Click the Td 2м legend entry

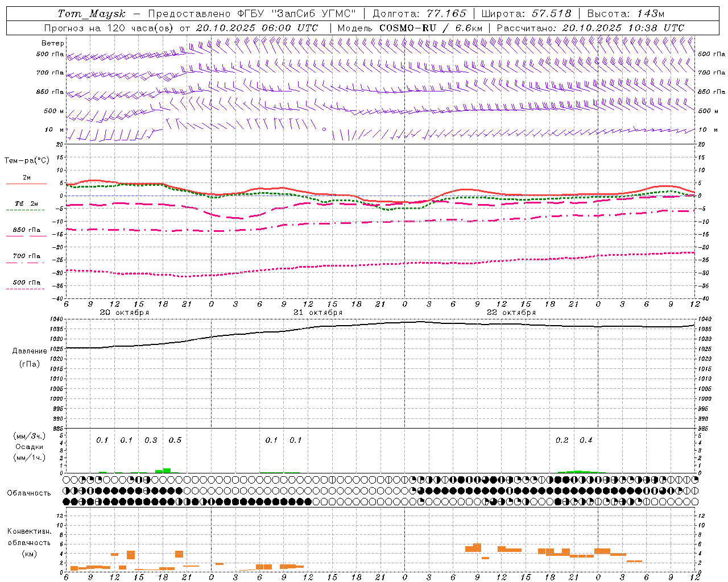pos(27,203)
